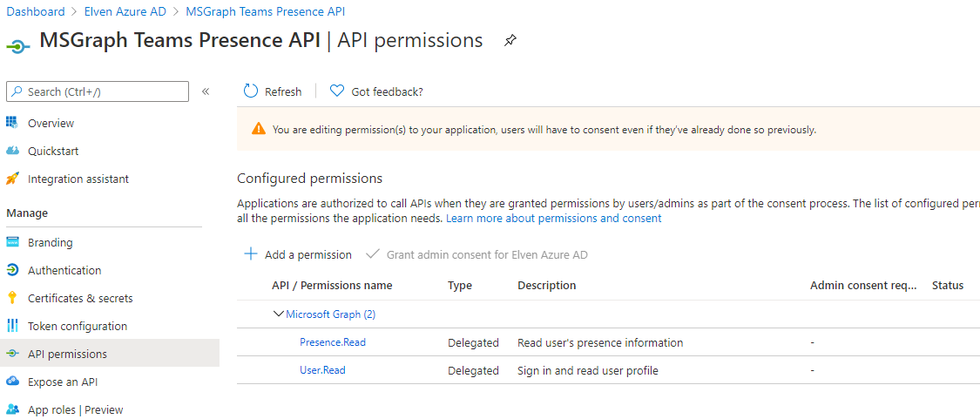Image resolution: width=980 pixels, height=419 pixels.
Task: Click the Manage section label
Action: [27, 213]
